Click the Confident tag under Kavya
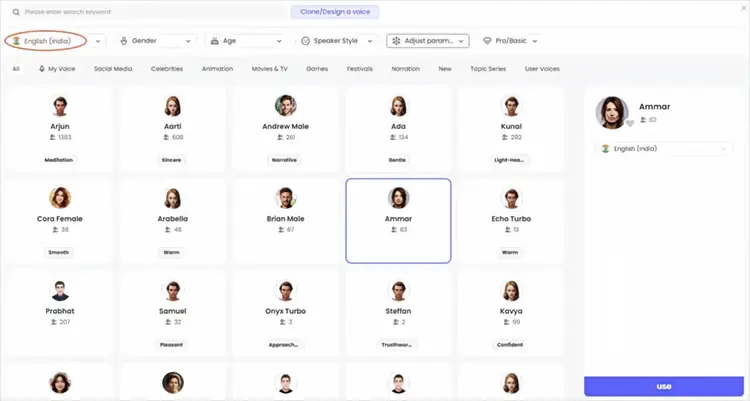Viewport: 750px width, 401px height. pos(510,345)
